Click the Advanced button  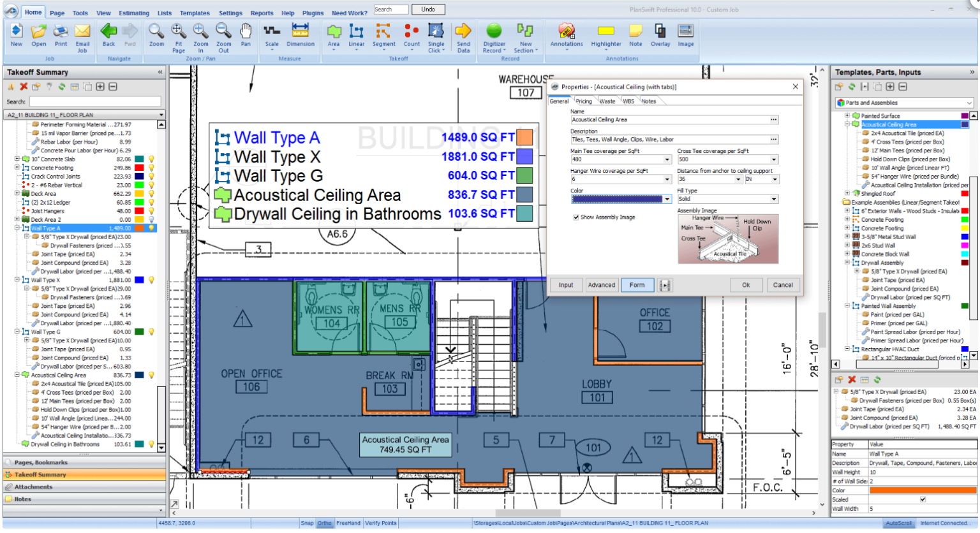tap(601, 285)
